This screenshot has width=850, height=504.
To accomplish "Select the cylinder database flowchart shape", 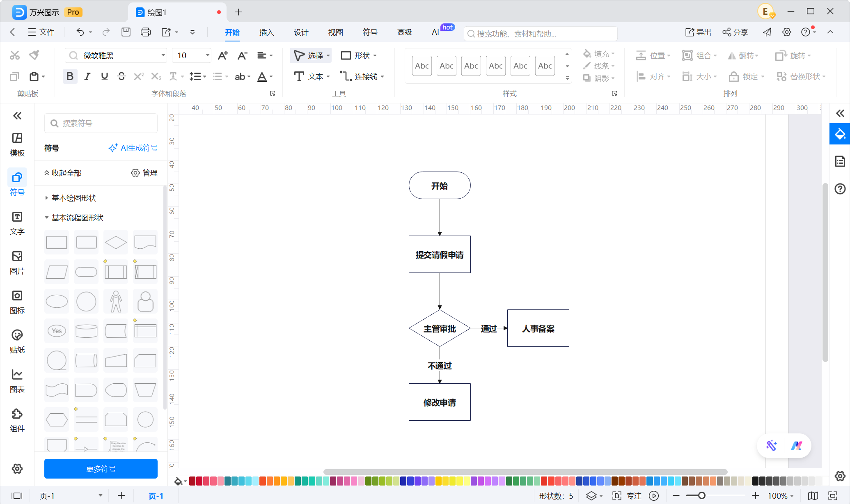I will 86,331.
